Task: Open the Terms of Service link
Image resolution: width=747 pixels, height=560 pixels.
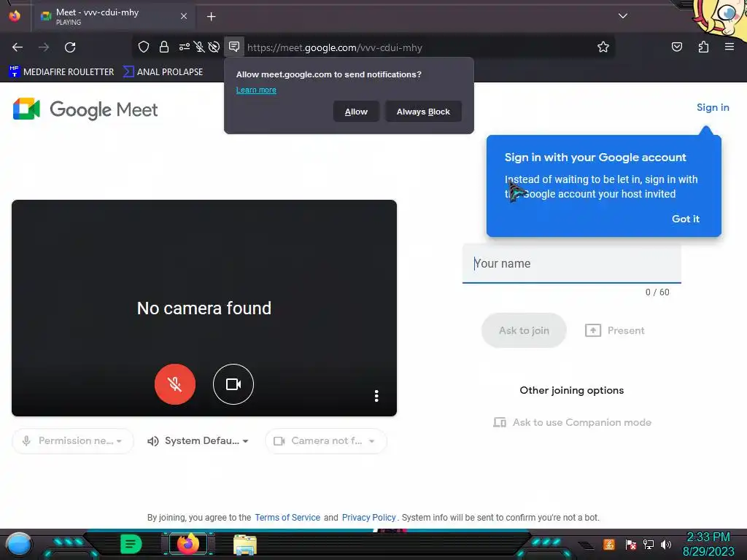Action: tap(287, 518)
